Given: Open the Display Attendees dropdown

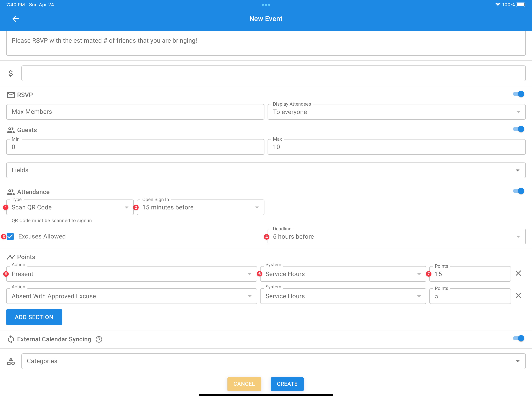Looking at the screenshot, I should (396, 112).
